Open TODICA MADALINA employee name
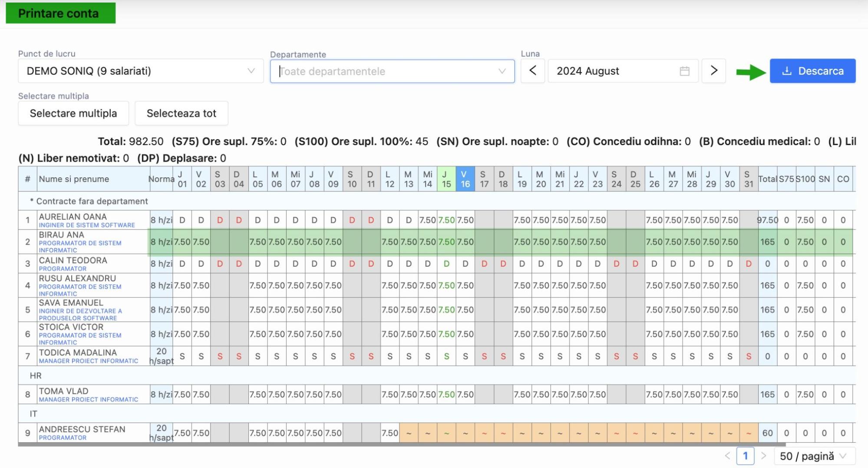 (x=78, y=352)
